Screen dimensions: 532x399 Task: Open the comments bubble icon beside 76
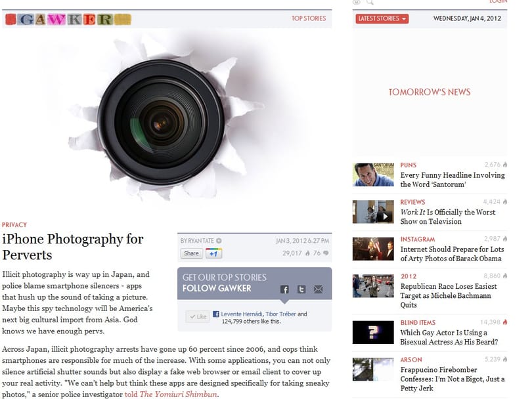coord(326,253)
